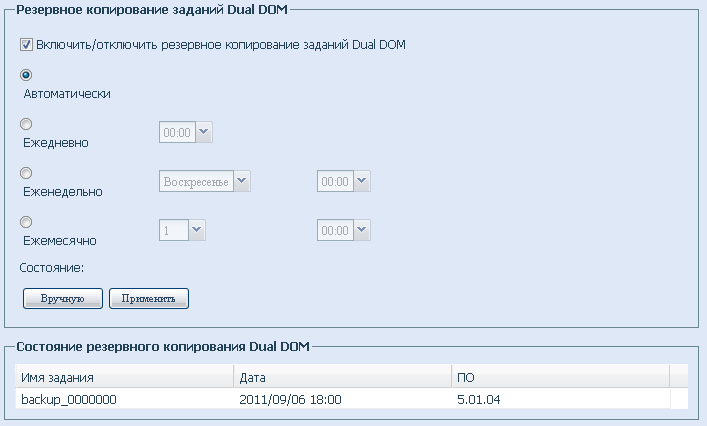
Task: Open the monthly time dropdown arrow
Action: (362, 230)
